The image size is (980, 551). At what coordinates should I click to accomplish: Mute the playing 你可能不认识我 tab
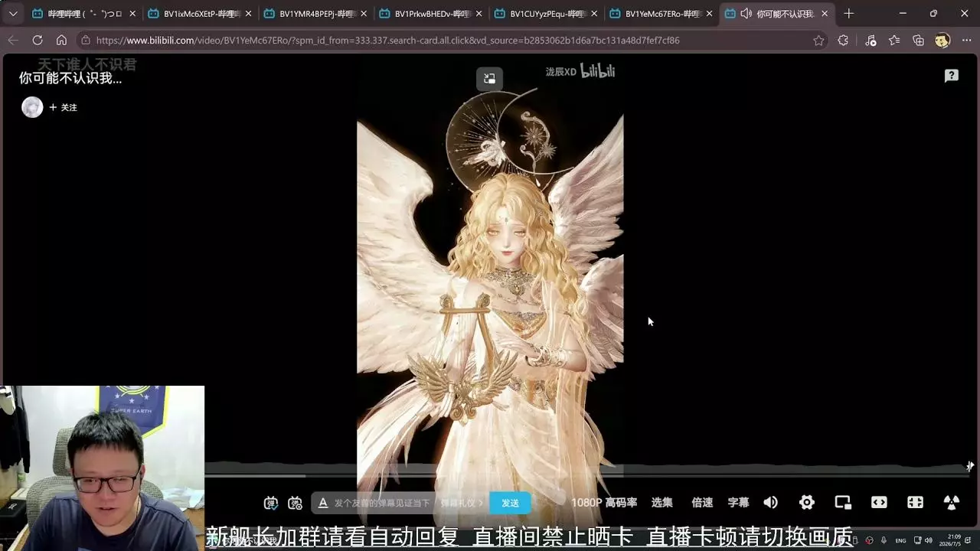pyautogui.click(x=746, y=14)
